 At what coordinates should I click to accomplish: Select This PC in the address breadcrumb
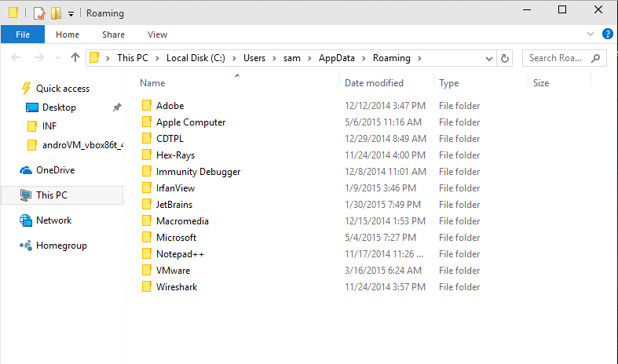pos(133,58)
